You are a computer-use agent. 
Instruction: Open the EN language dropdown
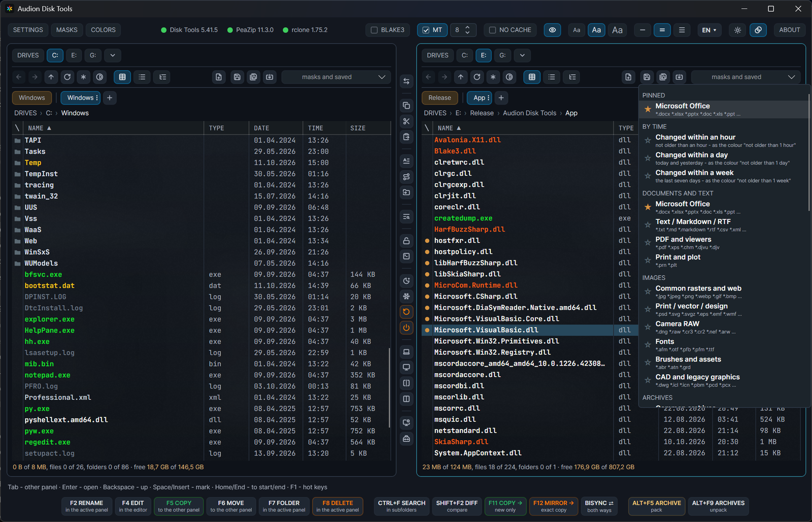click(x=709, y=30)
